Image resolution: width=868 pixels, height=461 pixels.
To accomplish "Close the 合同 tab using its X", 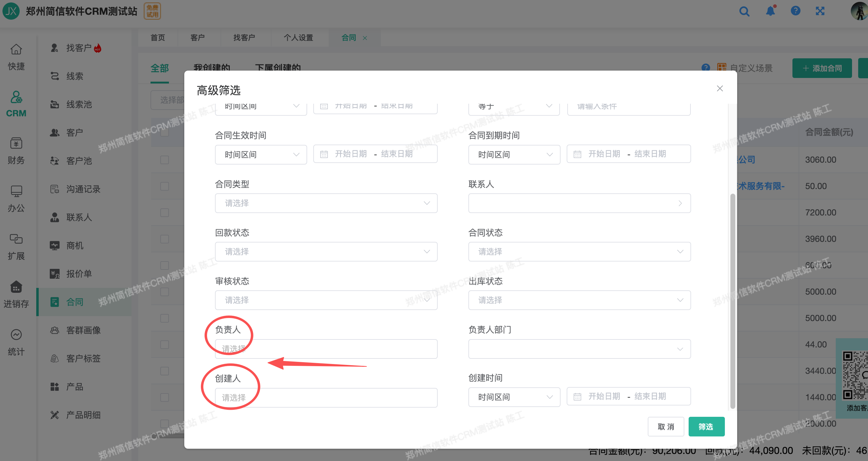I will [x=365, y=38].
